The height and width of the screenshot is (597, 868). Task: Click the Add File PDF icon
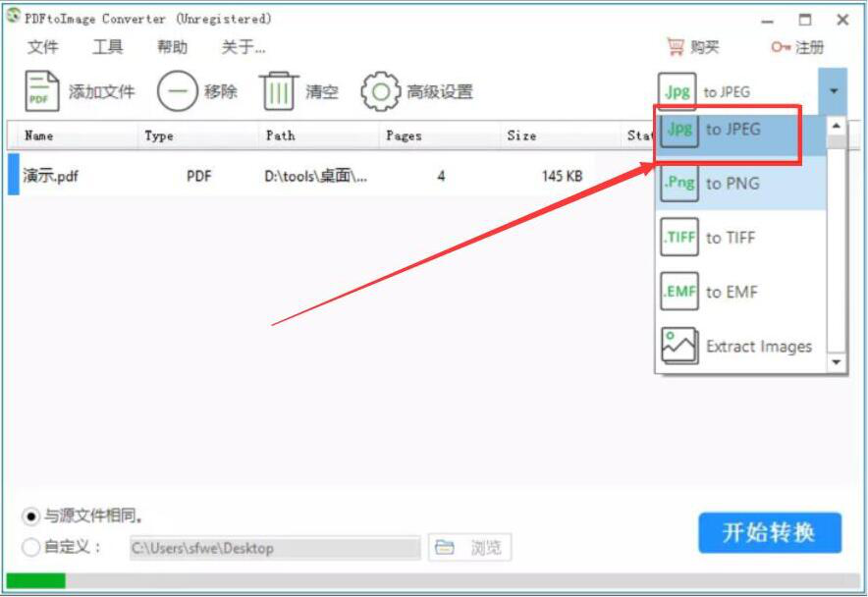pyautogui.click(x=41, y=91)
